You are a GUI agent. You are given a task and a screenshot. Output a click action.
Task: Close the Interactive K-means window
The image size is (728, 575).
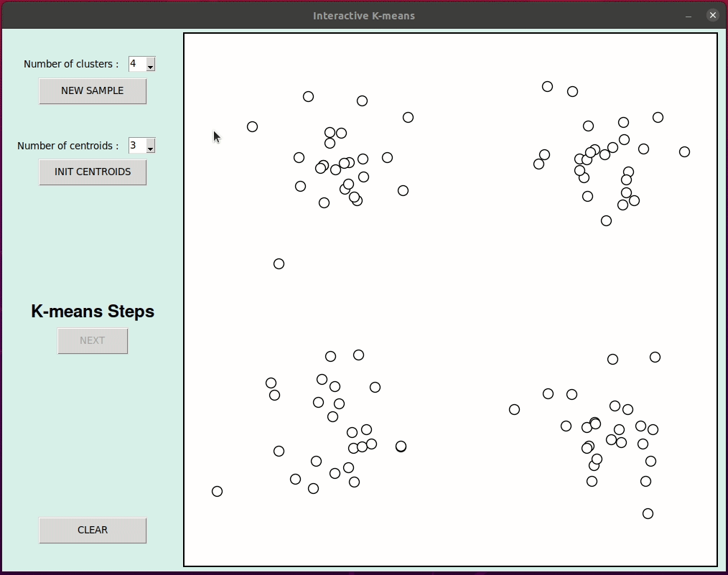(x=713, y=15)
